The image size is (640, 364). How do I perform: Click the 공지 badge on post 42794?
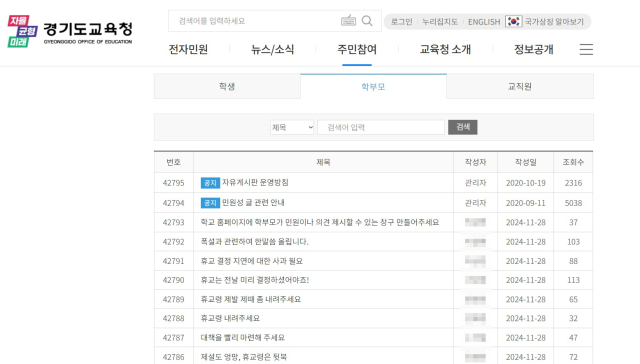(210, 203)
